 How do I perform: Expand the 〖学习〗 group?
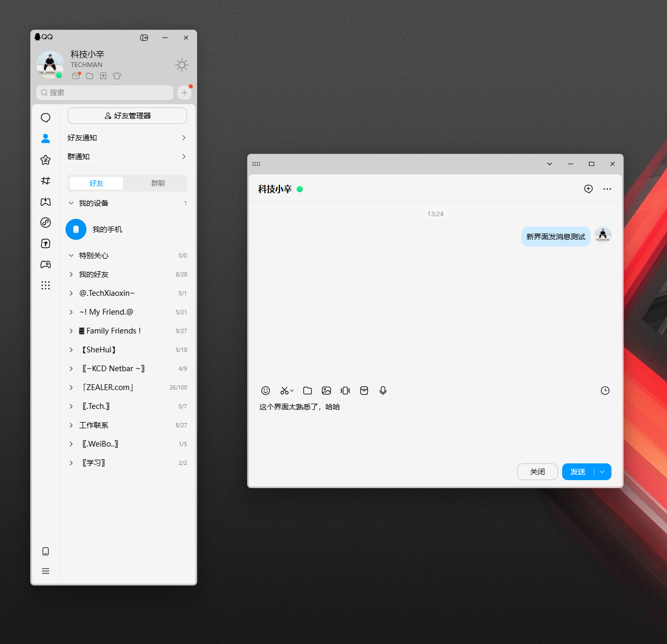tap(71, 463)
